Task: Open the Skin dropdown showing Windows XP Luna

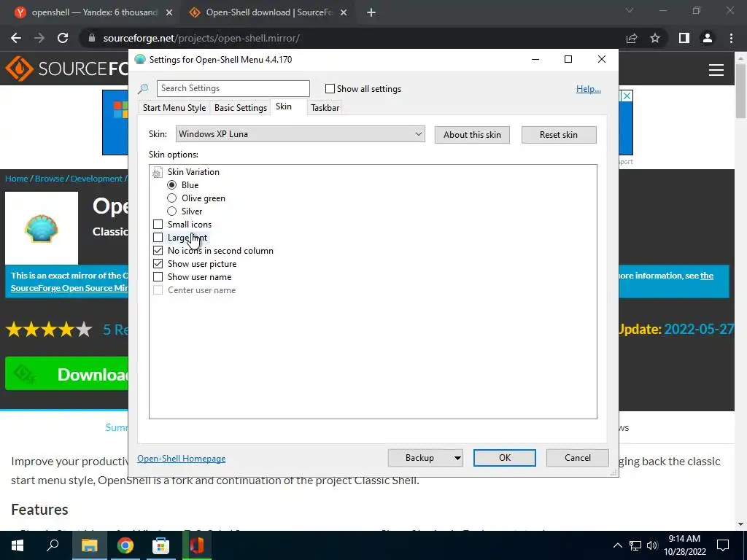Action: 300,134
